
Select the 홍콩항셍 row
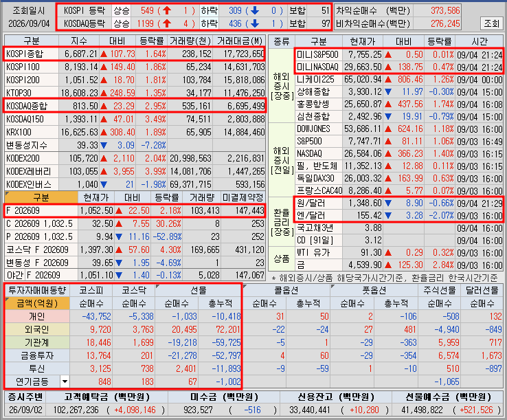point(399,104)
